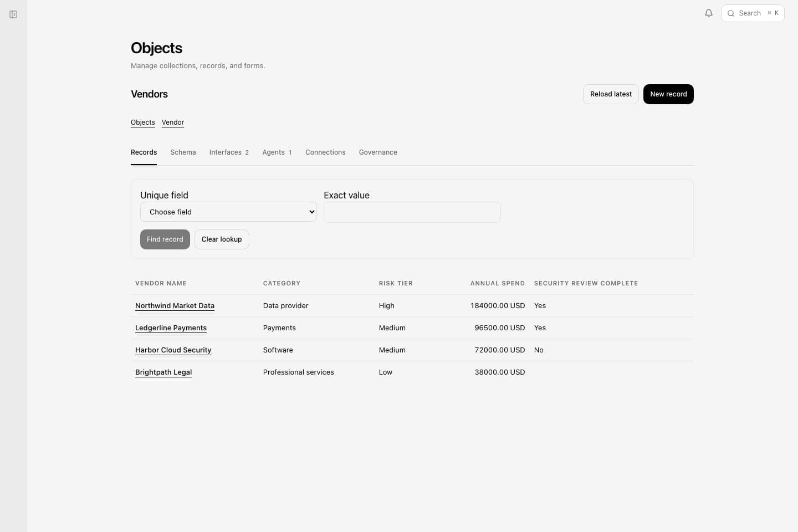This screenshot has height=532, width=798.
Task: Click the 184000.00 USD value
Action: coord(498,306)
